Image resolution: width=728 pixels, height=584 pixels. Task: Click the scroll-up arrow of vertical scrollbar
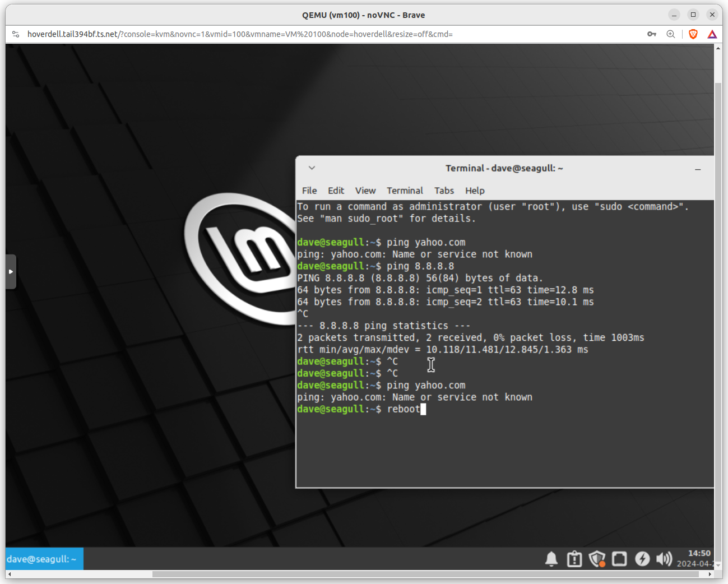(x=718, y=48)
